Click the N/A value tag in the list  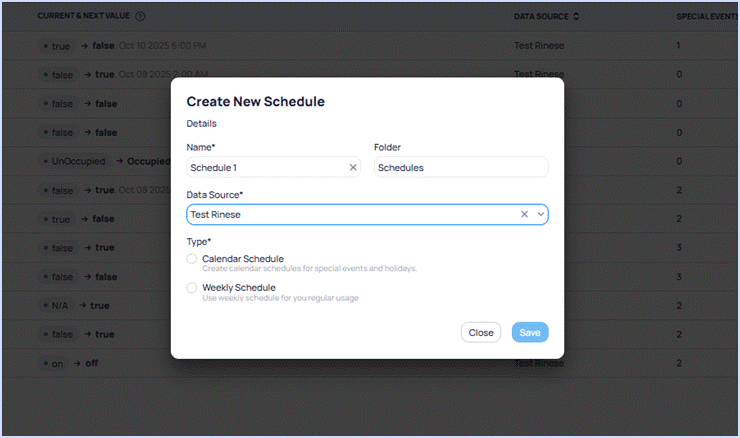tap(59, 306)
